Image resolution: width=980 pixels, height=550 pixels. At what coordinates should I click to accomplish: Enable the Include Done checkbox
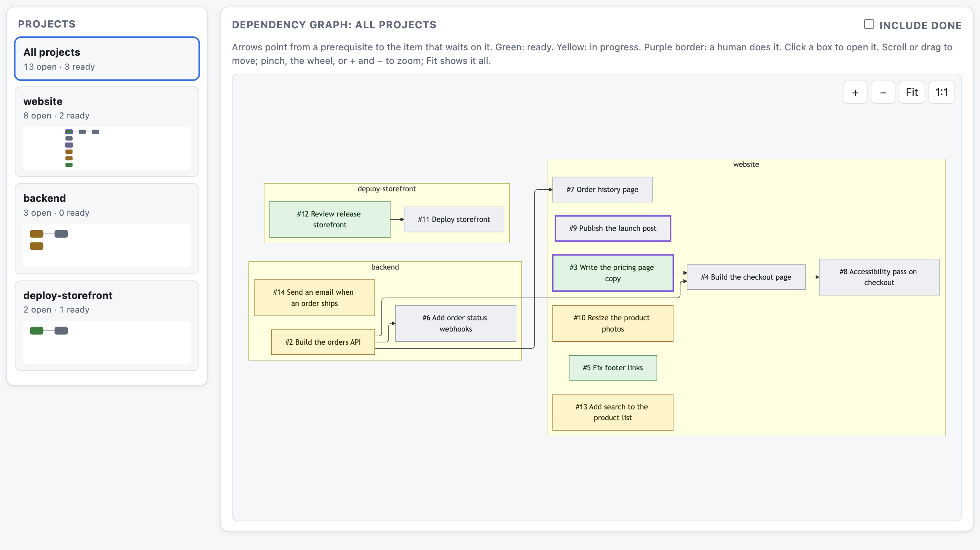pyautogui.click(x=869, y=24)
